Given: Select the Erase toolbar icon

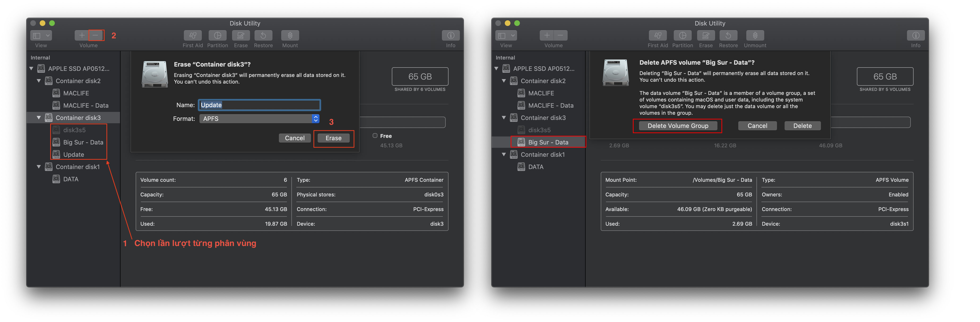Looking at the screenshot, I should pyautogui.click(x=240, y=35).
